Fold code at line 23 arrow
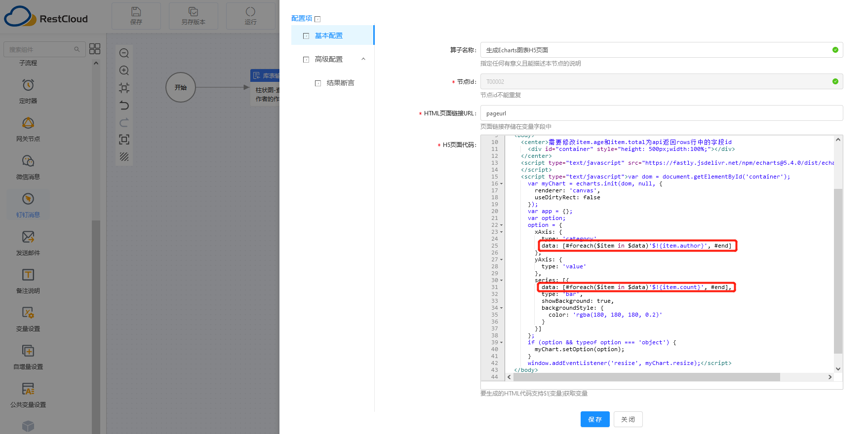868x434 pixels. [502, 232]
